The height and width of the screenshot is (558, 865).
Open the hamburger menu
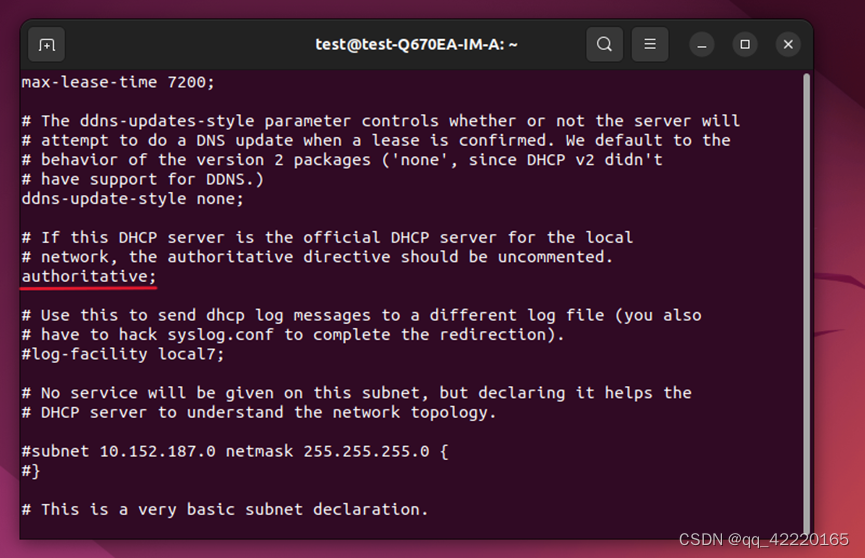coord(650,44)
